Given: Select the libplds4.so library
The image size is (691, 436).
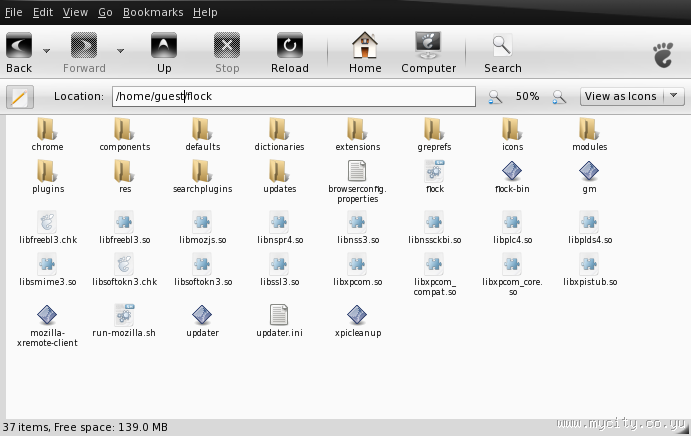Looking at the screenshot, I should (x=590, y=227).
